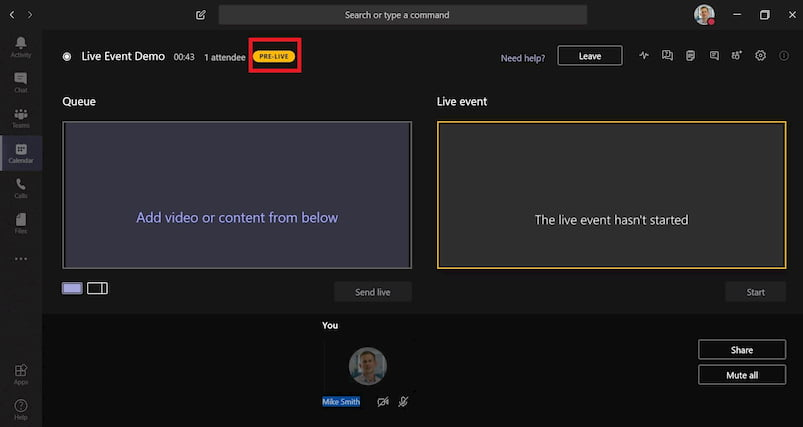Open Teams in the sidebar

pyautogui.click(x=21, y=118)
